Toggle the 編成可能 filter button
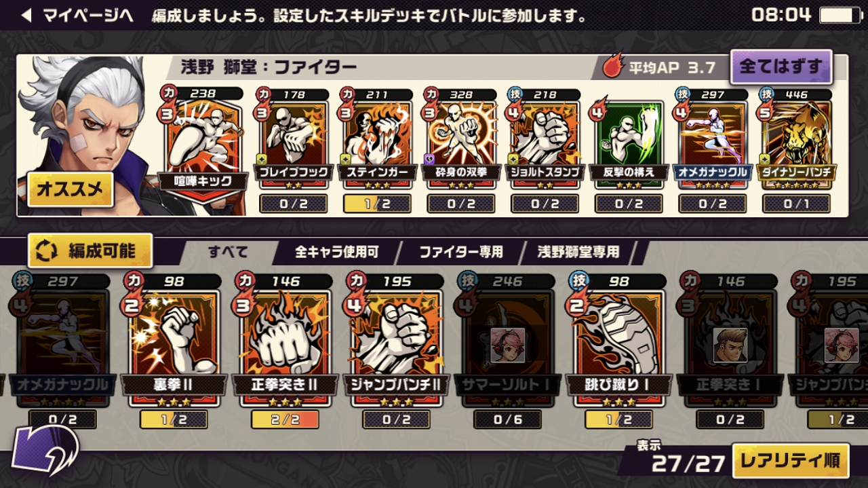This screenshot has height=488, width=868. point(90,251)
